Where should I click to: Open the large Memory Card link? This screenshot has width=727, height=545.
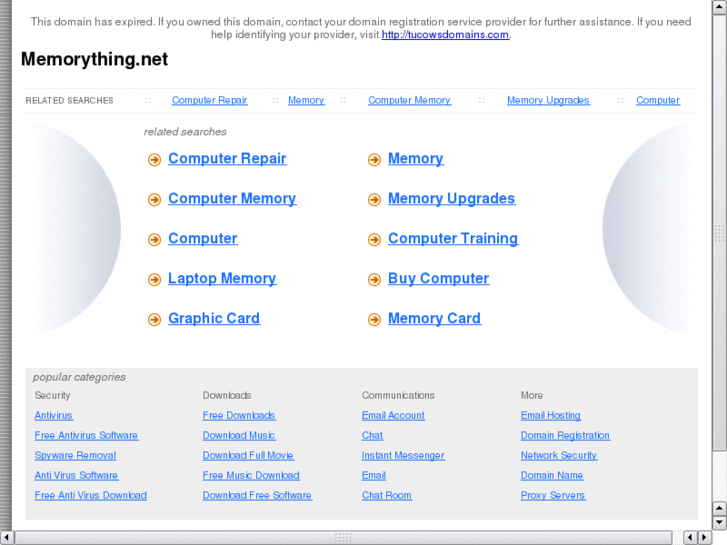point(434,318)
